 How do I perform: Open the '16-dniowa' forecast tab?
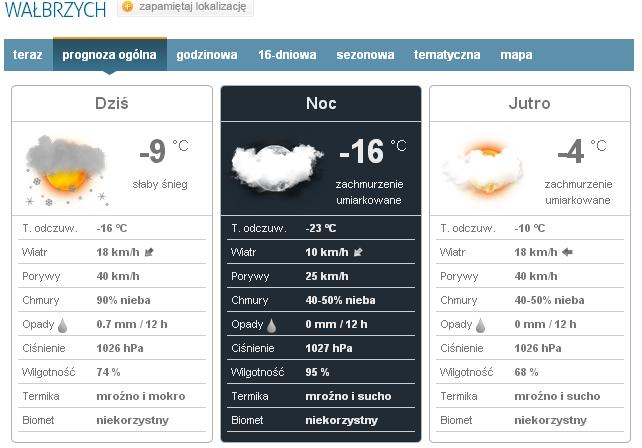(287, 55)
